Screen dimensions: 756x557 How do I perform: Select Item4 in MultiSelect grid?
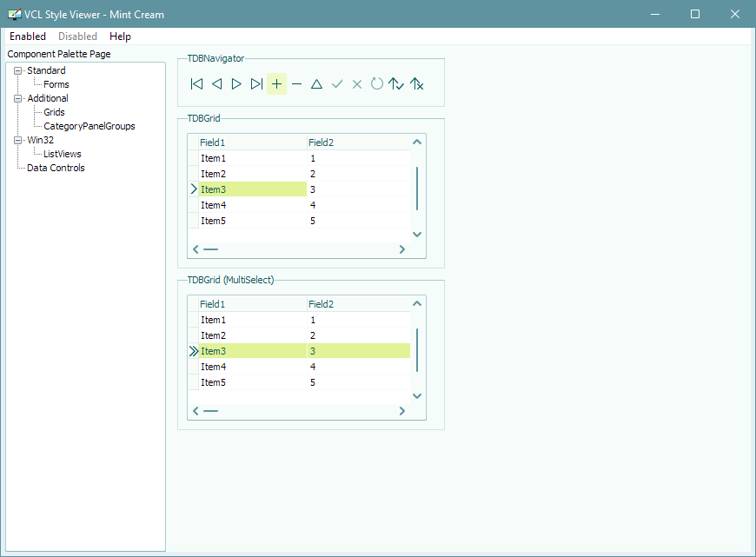tap(253, 367)
